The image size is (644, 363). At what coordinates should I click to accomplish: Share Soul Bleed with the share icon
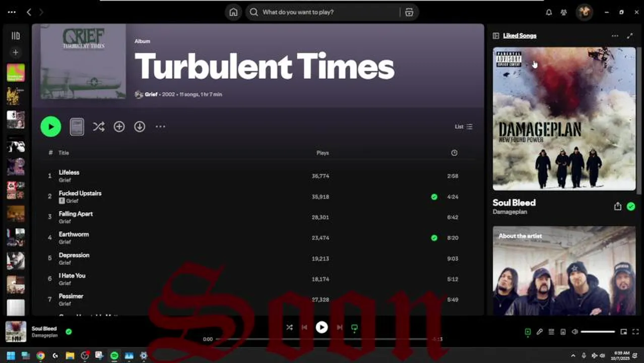(x=617, y=206)
